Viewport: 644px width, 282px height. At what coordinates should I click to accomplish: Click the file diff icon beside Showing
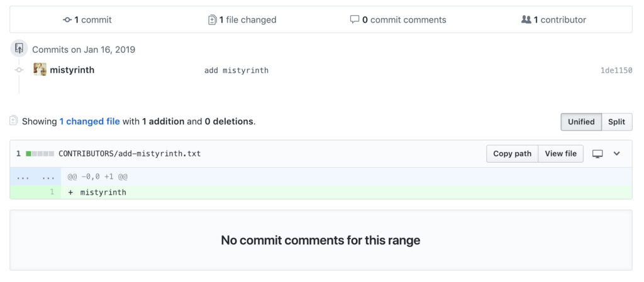pyautogui.click(x=14, y=121)
